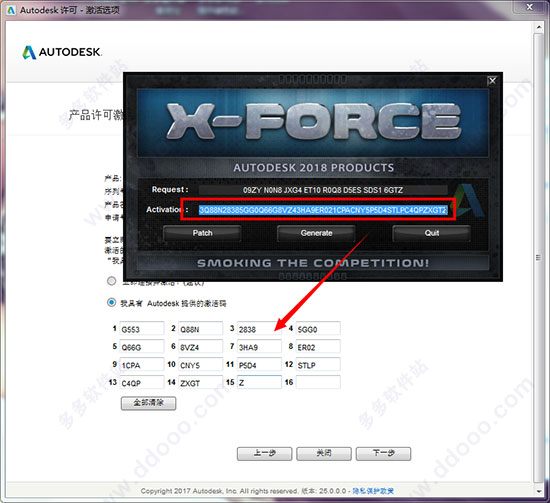Close the Autodesk license window
This screenshot has width=550, height=503.
(530, 7)
